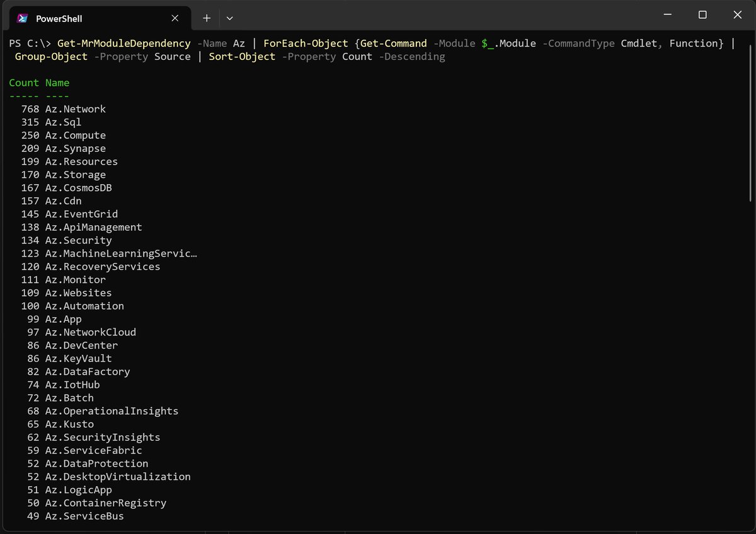Click the Az.App row
The image size is (756, 534).
click(55, 319)
